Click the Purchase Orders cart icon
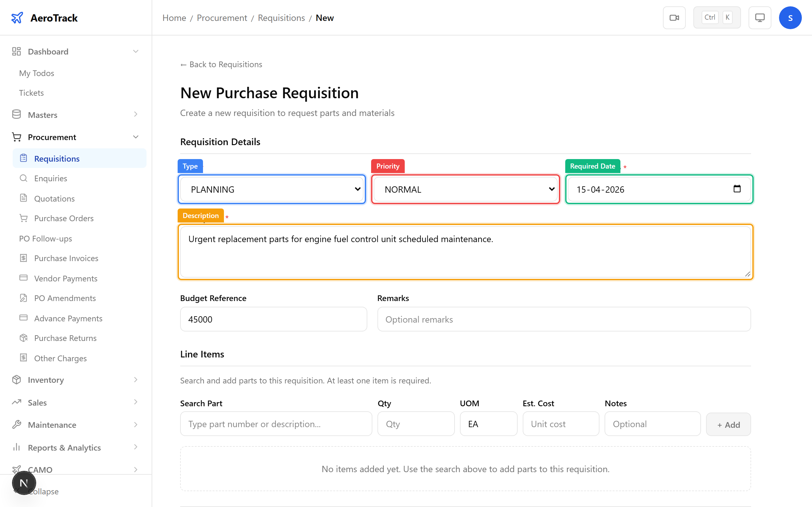Screen dimensions: 812x507 (x=23, y=218)
